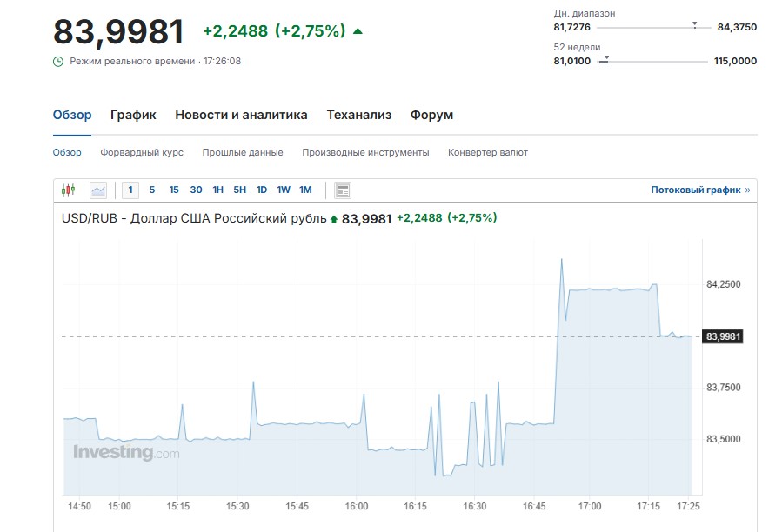Select the 1H interval

point(218,190)
